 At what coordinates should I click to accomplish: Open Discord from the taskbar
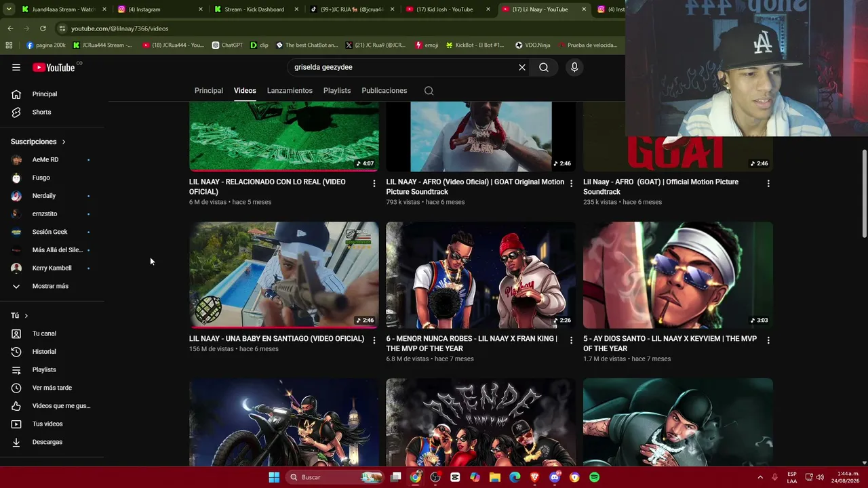pos(555,477)
